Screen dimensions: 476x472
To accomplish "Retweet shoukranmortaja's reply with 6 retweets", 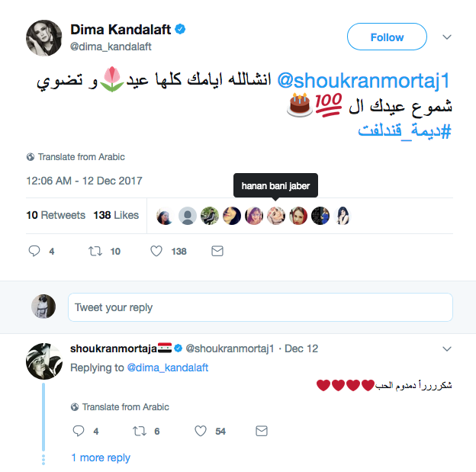I will tap(138, 432).
